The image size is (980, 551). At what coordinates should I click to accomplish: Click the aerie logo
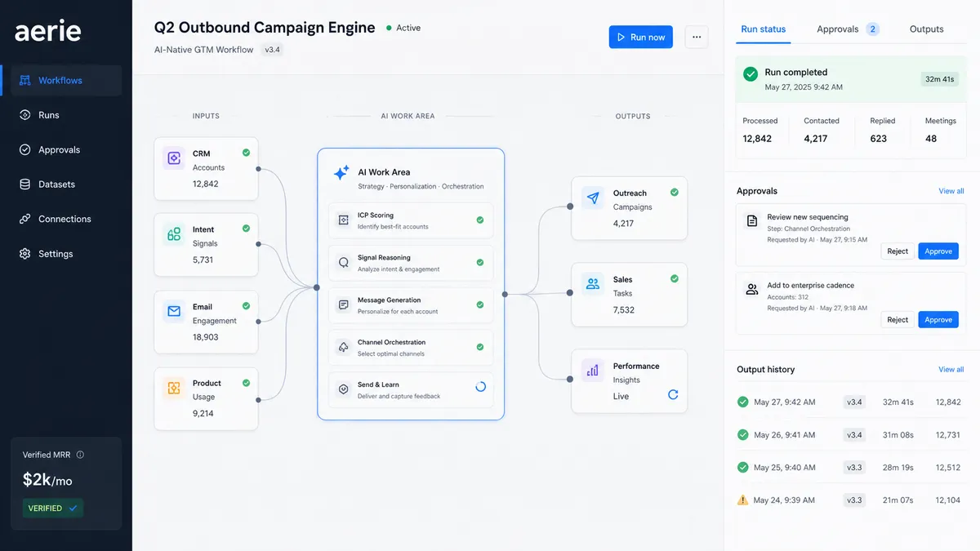pyautogui.click(x=48, y=31)
